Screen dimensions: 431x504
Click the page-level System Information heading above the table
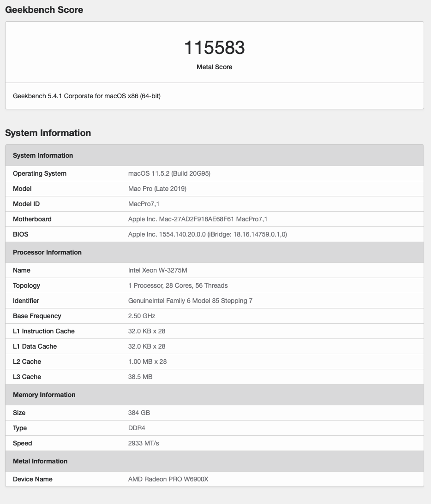coord(48,133)
